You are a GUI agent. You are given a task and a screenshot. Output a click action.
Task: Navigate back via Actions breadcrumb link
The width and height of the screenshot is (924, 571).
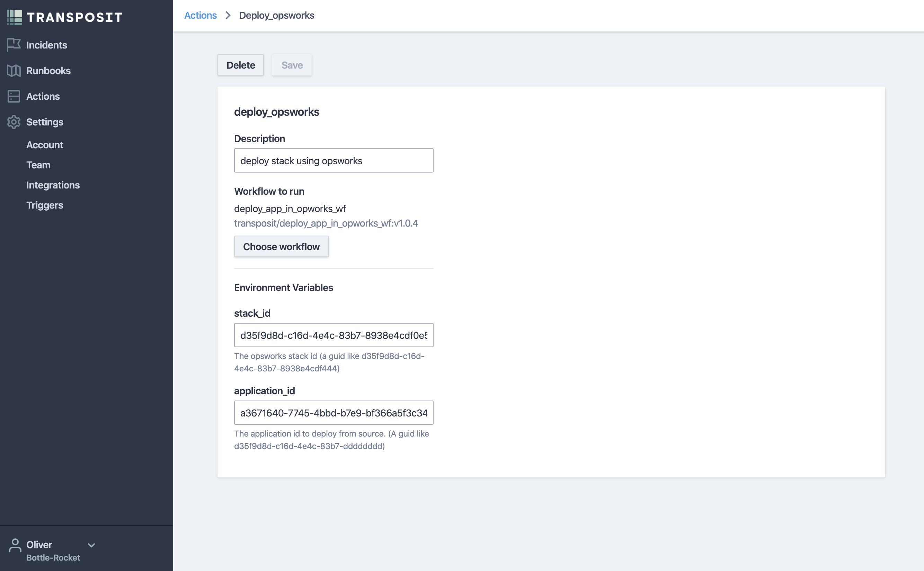201,16
